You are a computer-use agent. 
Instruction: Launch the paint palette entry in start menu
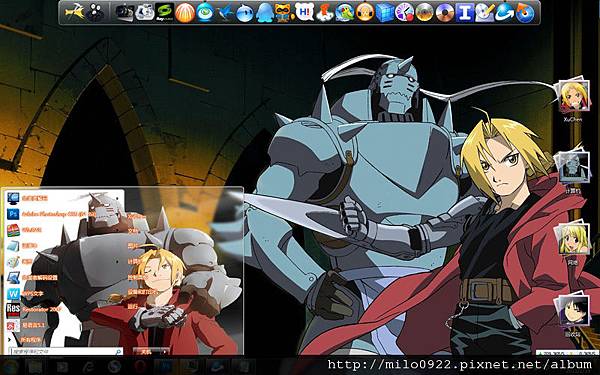(x=21, y=262)
